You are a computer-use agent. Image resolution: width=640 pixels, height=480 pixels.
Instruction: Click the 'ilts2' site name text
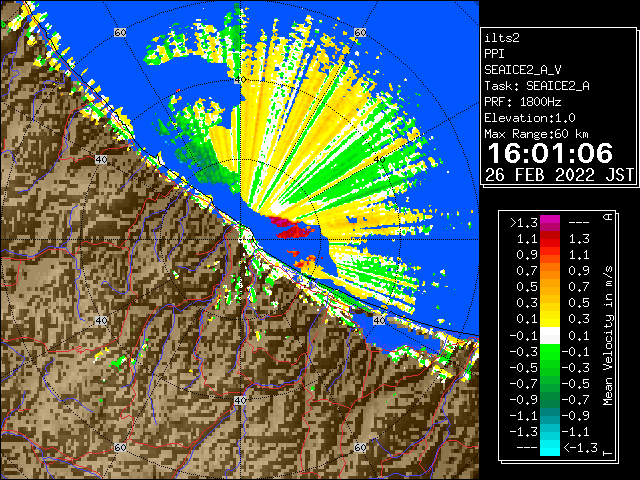click(x=502, y=38)
